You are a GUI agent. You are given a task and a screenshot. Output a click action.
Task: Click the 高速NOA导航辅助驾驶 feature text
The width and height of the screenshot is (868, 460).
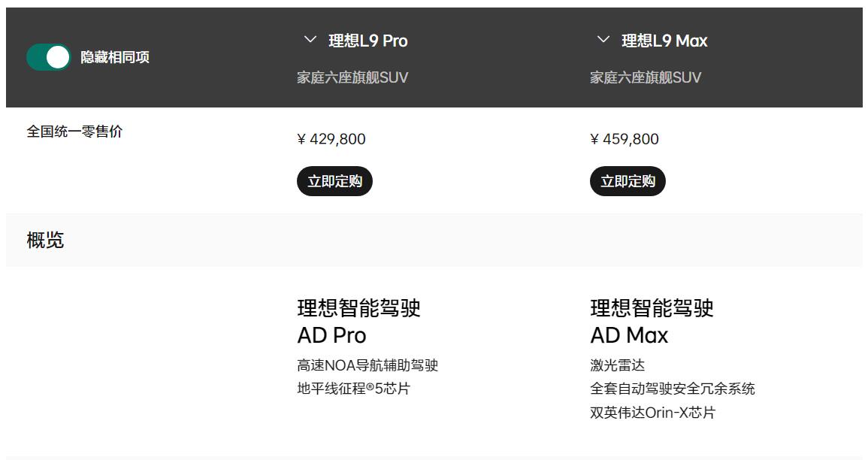tap(367, 365)
